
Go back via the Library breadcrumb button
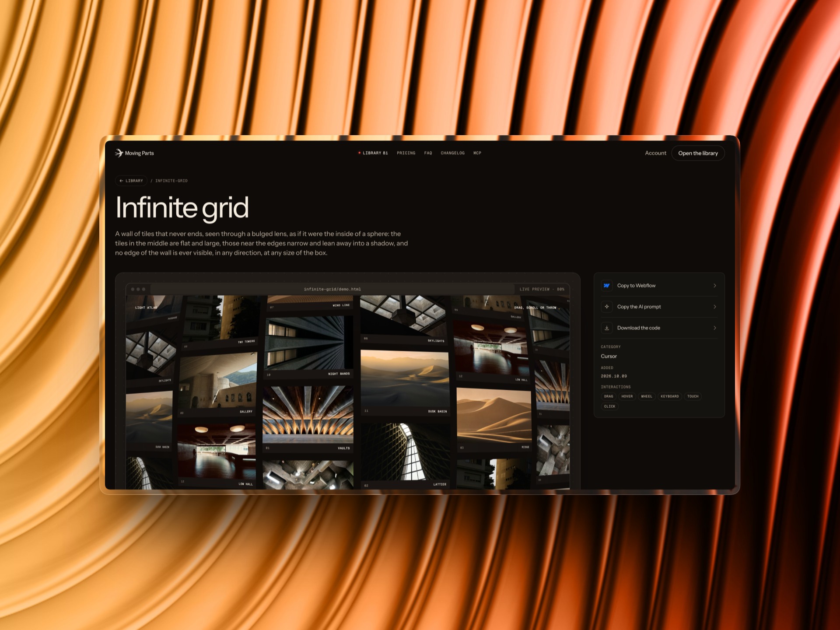131,181
